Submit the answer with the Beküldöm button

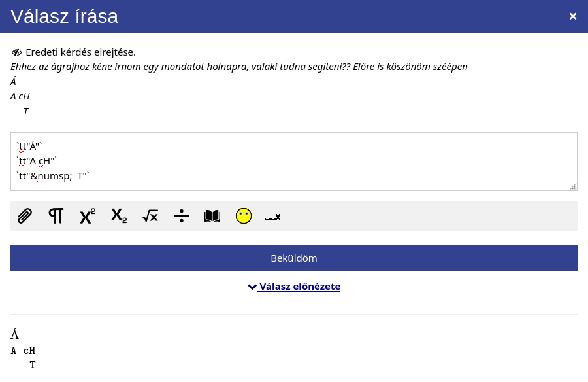point(294,258)
